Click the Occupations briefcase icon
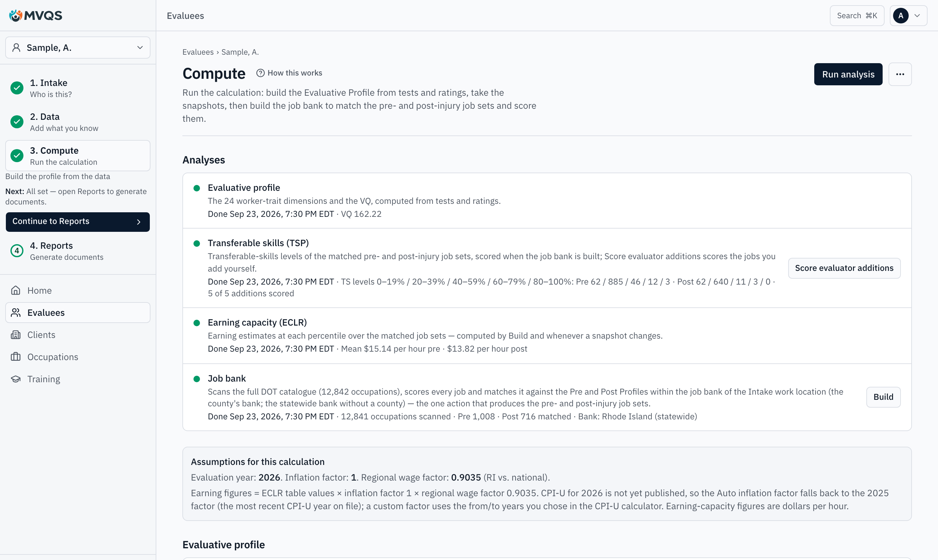 16,357
